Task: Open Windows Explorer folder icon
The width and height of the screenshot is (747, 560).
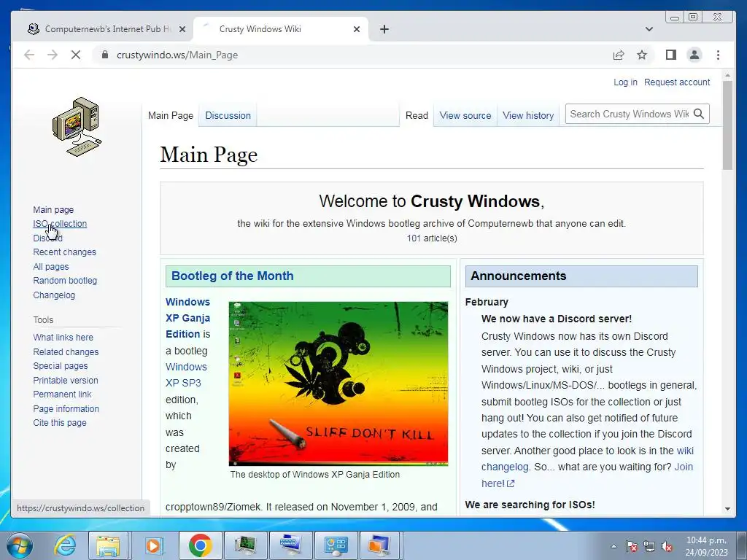Action: tap(108, 545)
